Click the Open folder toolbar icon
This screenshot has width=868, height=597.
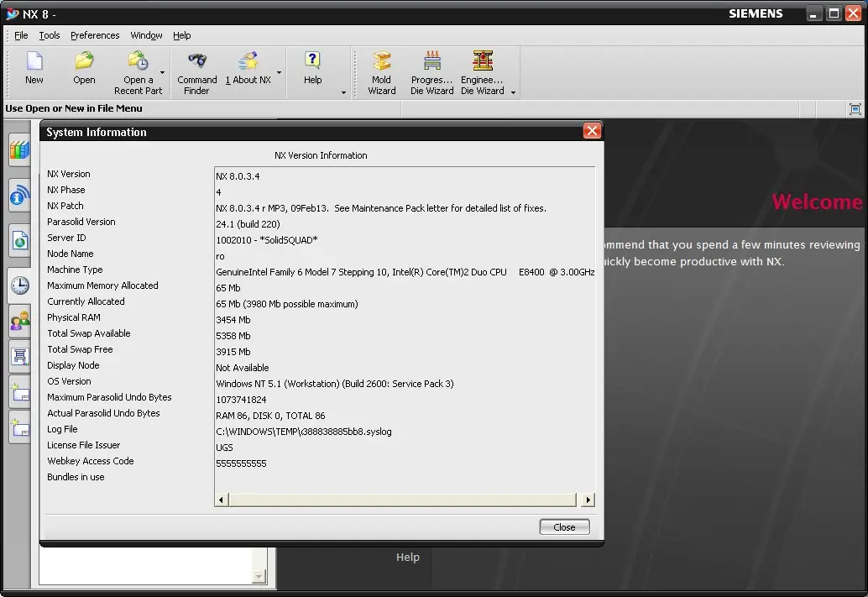pyautogui.click(x=84, y=61)
